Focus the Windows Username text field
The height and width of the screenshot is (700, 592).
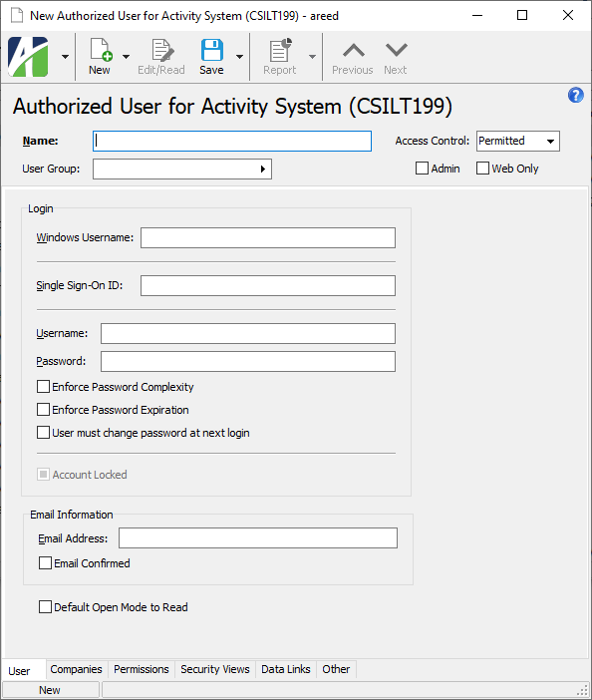(x=268, y=238)
